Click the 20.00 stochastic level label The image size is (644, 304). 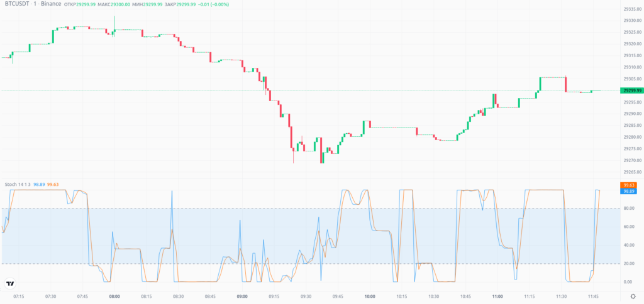tap(629, 264)
